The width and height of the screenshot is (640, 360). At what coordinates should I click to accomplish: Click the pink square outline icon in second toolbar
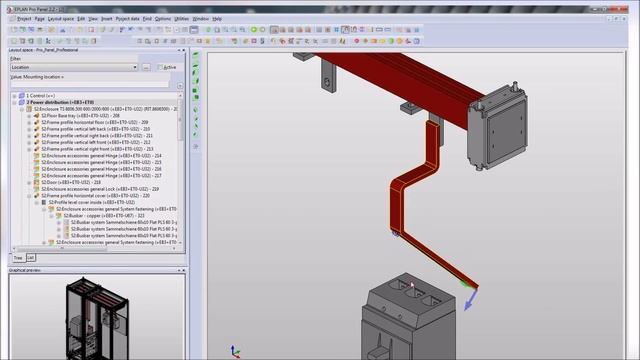click(254, 41)
